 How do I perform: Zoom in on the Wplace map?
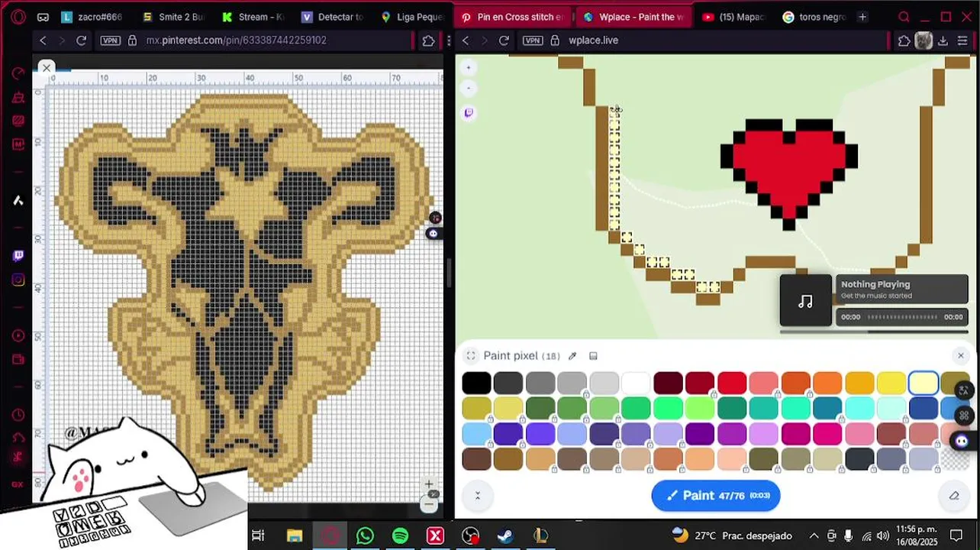point(469,68)
